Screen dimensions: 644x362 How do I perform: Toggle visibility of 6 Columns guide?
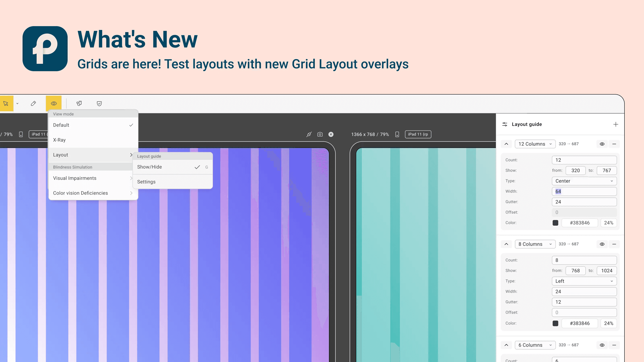pyautogui.click(x=602, y=345)
